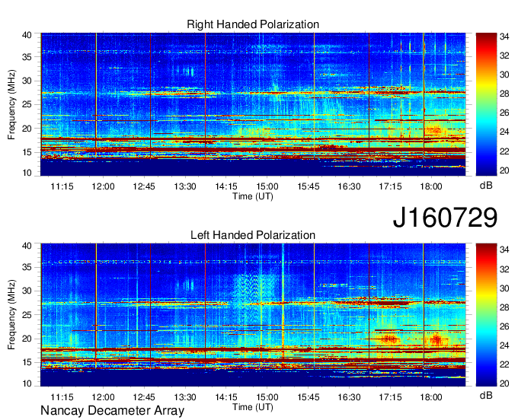Click "Frequency (MHz)" axis label of bottom plot
The width and height of the screenshot is (518, 420).
point(11,315)
